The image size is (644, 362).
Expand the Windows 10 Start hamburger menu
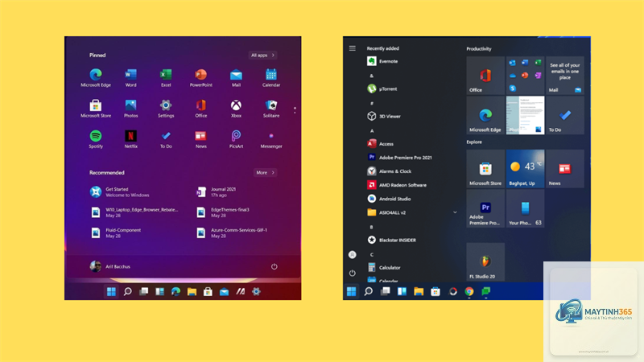pos(353,48)
